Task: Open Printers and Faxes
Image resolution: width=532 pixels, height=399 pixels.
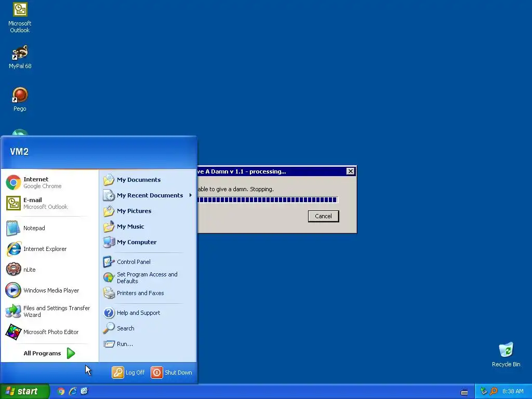Action: pyautogui.click(x=148, y=293)
